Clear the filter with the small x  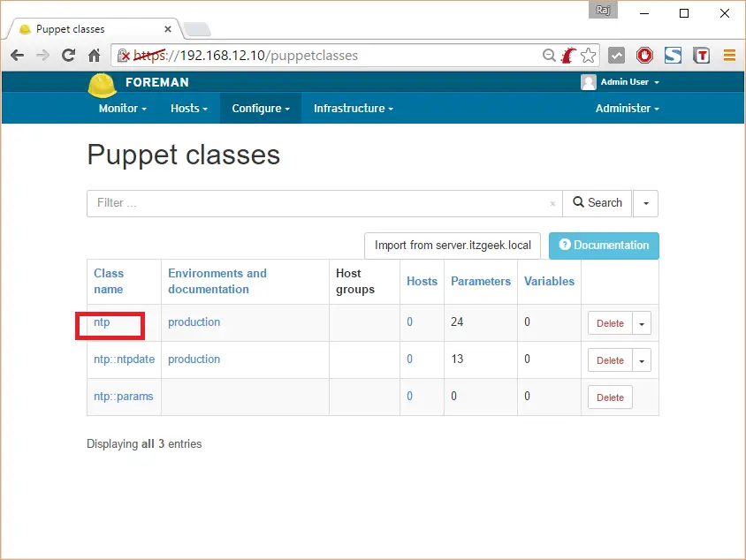pyautogui.click(x=552, y=203)
